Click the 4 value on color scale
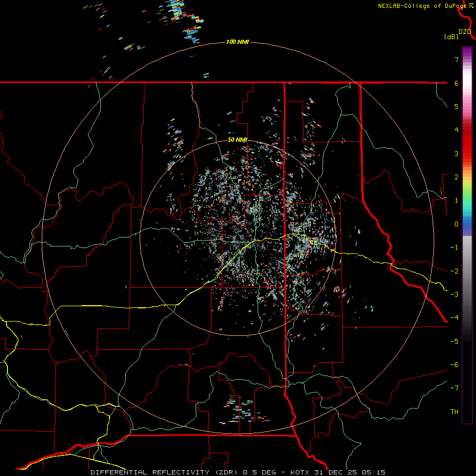This screenshot has height=476, width=476. tap(456, 130)
